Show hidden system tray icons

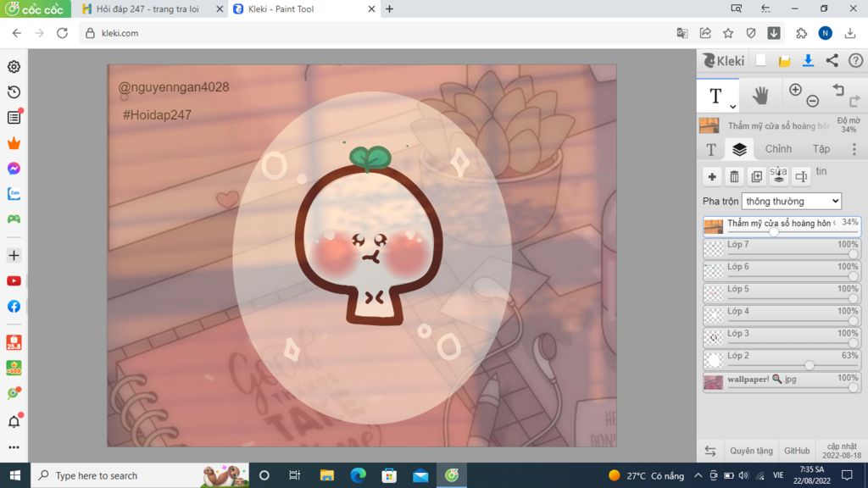698,475
